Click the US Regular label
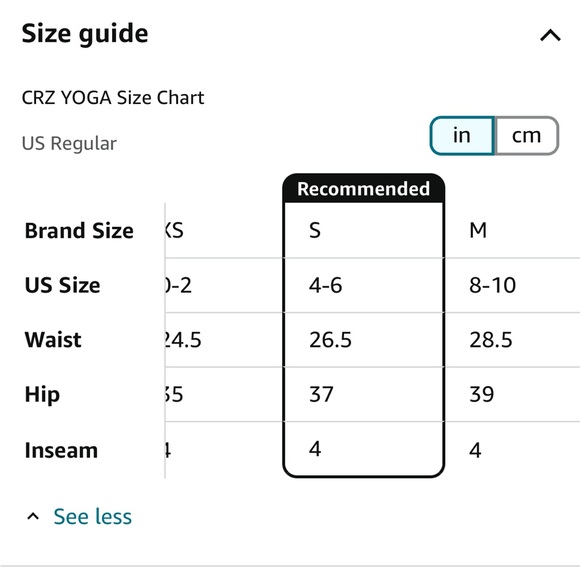 (x=69, y=144)
